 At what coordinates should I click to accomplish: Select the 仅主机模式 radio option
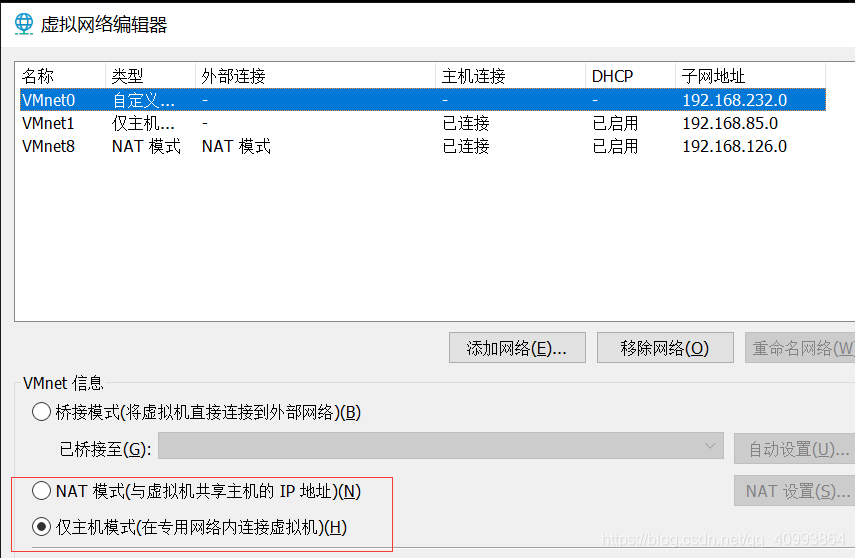41,527
